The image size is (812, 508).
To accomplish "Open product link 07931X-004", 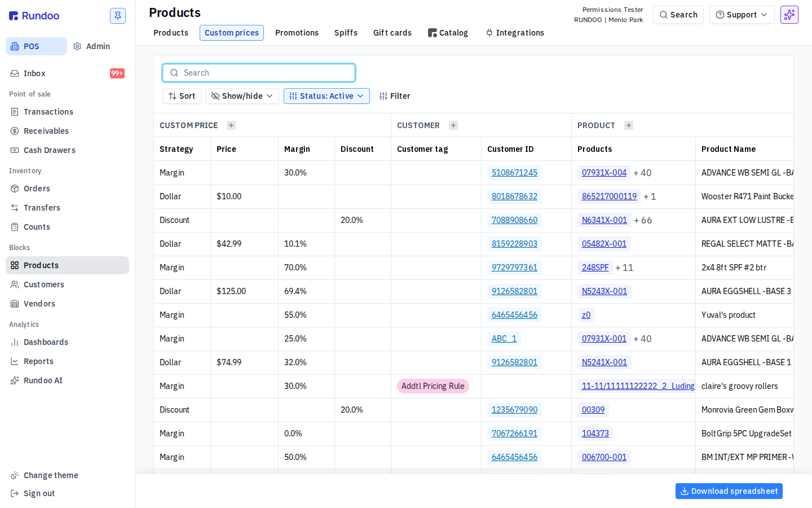I will point(604,173).
